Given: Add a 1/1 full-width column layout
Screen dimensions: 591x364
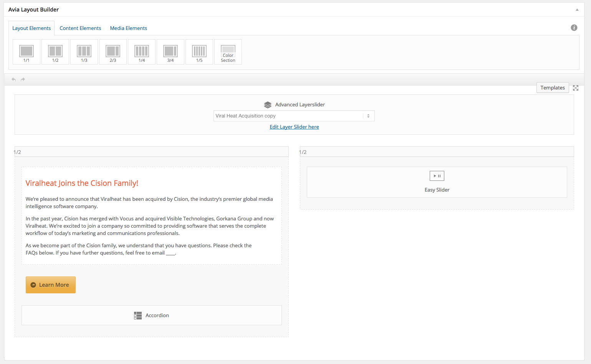Looking at the screenshot, I should click(26, 52).
